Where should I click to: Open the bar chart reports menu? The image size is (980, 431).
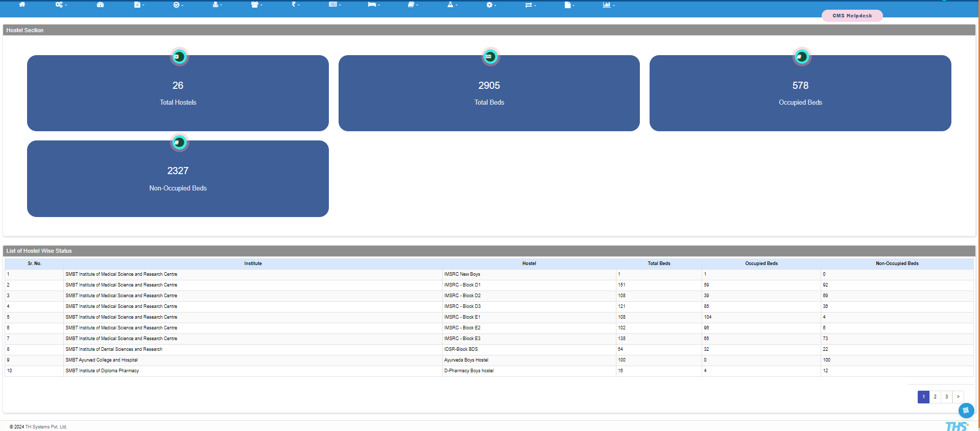pyautogui.click(x=608, y=5)
